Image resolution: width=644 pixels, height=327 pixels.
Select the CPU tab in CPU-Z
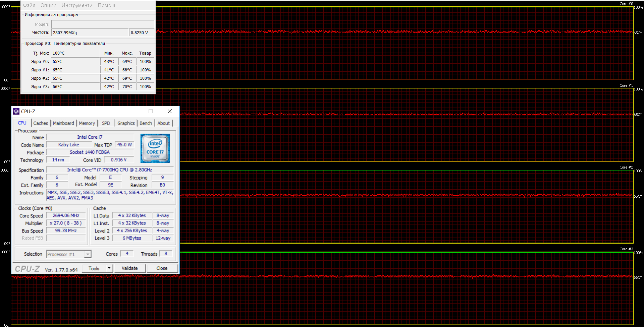click(22, 123)
